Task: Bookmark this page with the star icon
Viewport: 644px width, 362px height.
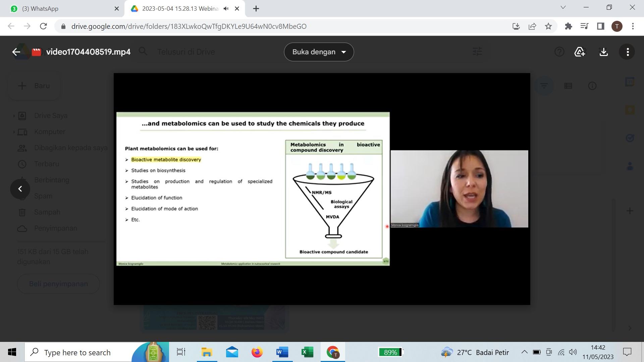Action: point(548,26)
